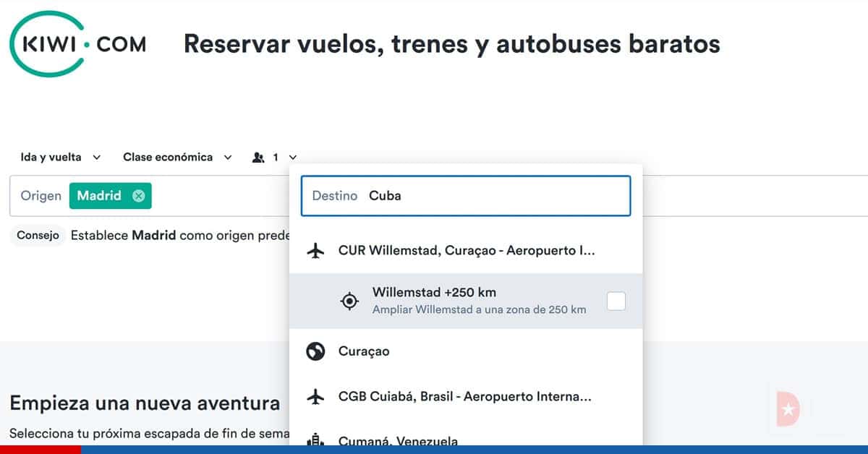Click the target icon for Willemstad +250 km
The height and width of the screenshot is (454, 868).
pos(349,301)
